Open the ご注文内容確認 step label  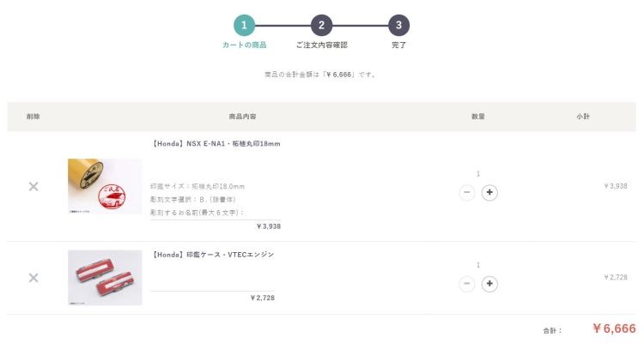pos(321,45)
